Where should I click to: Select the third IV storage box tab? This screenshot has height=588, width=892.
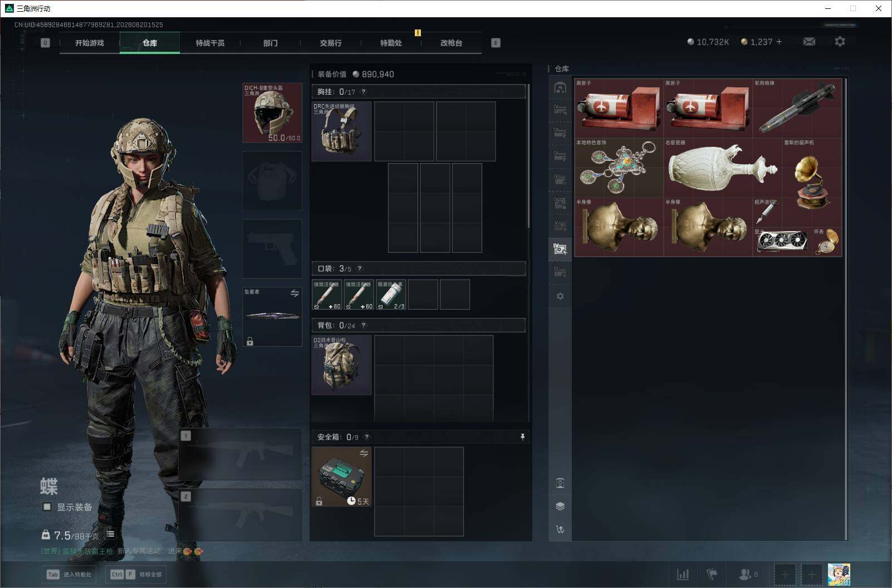click(x=560, y=155)
